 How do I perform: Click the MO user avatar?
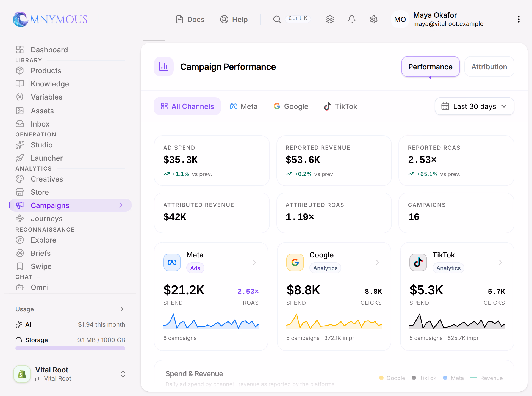[x=400, y=19]
